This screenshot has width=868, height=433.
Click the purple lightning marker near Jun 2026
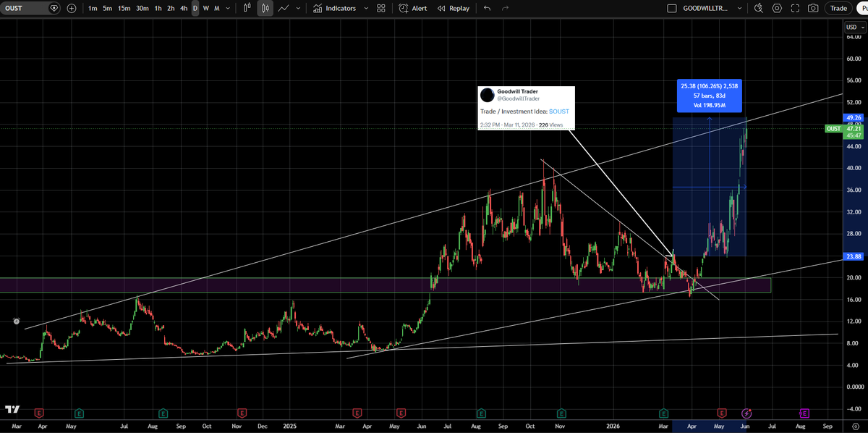pyautogui.click(x=747, y=413)
